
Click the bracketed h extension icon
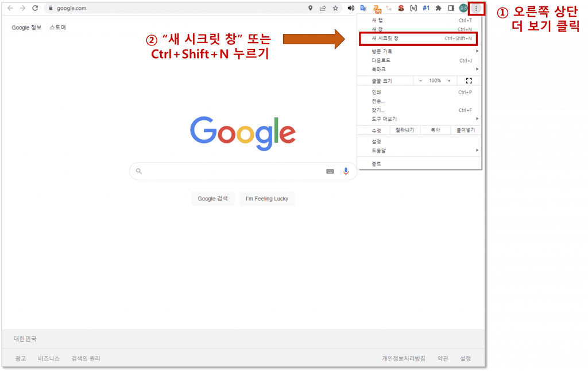pos(413,8)
